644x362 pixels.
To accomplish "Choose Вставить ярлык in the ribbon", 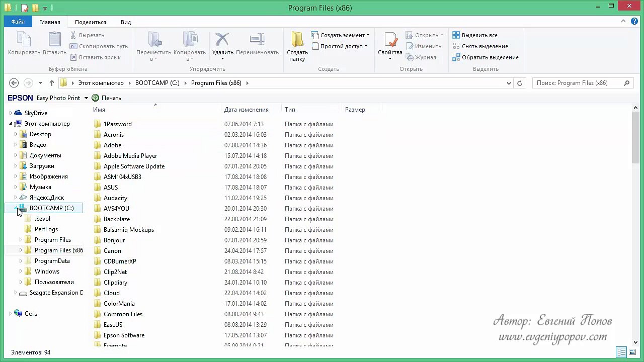I will (95, 57).
